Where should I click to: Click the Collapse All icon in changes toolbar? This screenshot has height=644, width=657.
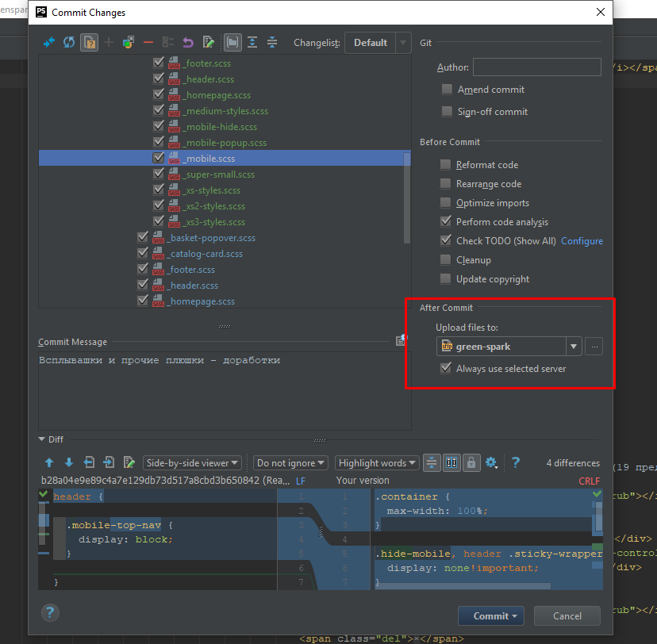tap(272, 43)
